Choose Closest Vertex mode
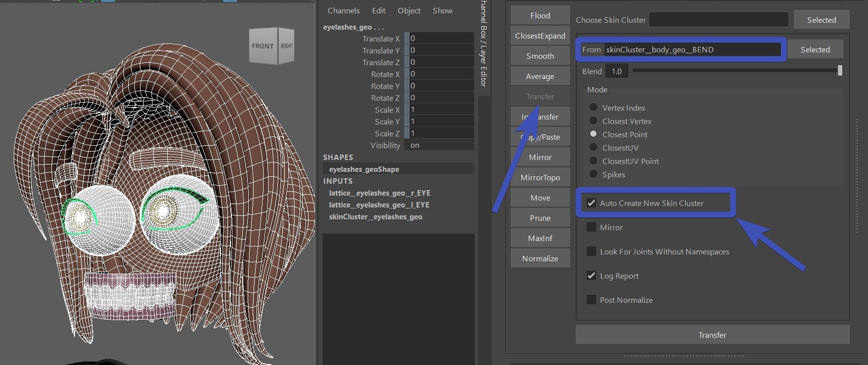 tap(594, 121)
